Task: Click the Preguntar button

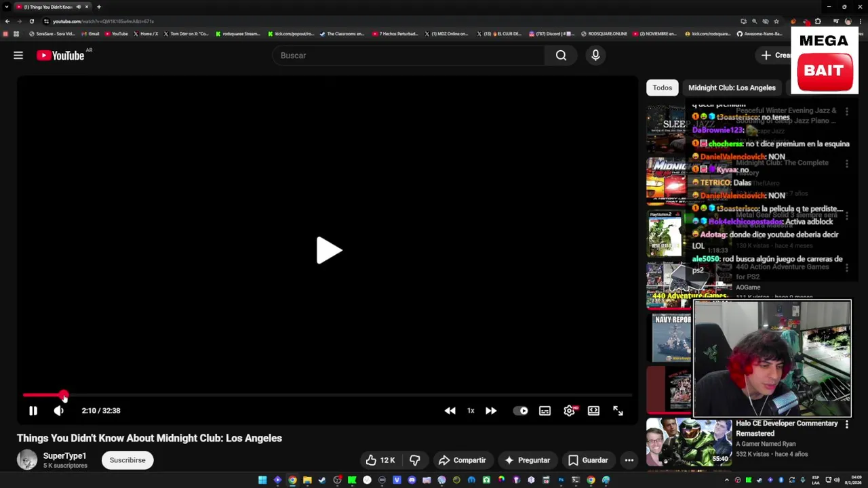Action: click(x=527, y=460)
